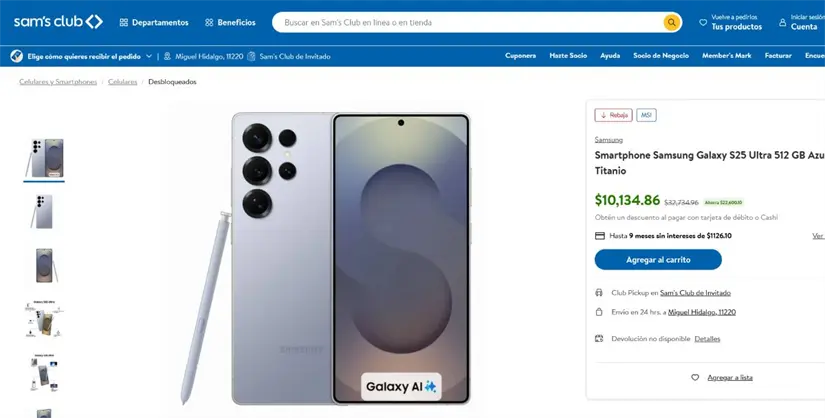Open Cuponera in navigation bar
Image resolution: width=825 pixels, height=418 pixels.
point(521,56)
